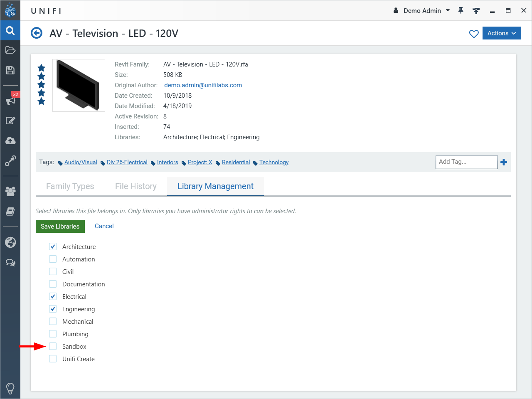Click the Audio/Visual tag link
Viewport: 532px width, 399px height.
tap(81, 162)
